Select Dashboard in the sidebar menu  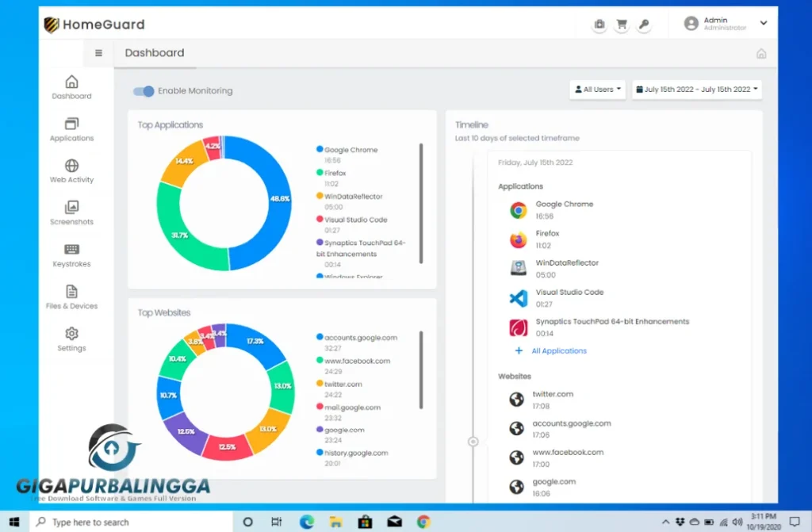(x=71, y=86)
